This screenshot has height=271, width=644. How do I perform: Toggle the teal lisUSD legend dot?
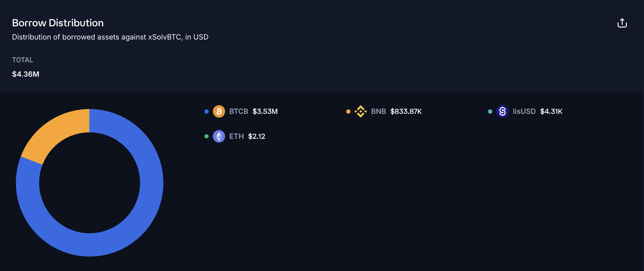[490, 112]
